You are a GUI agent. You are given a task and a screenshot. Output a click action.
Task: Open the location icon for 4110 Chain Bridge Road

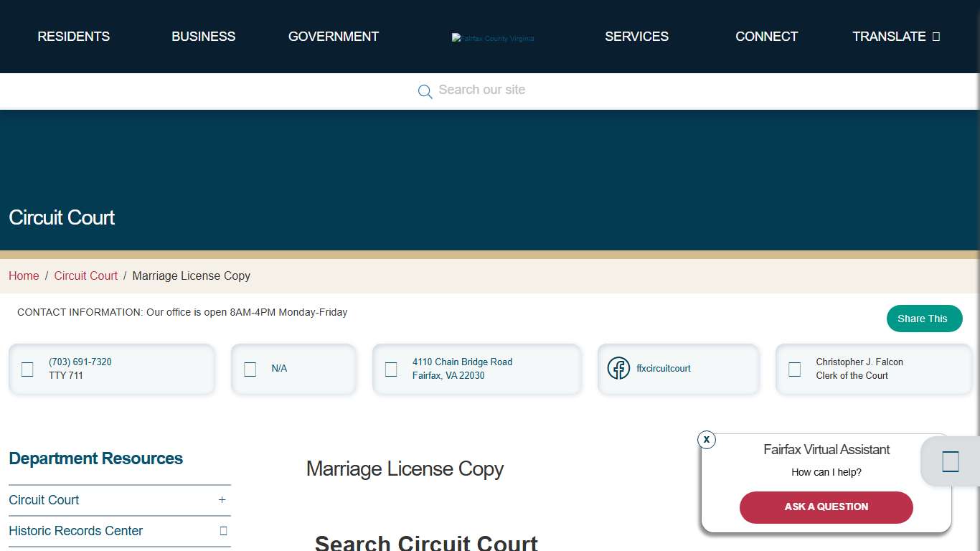[390, 369]
